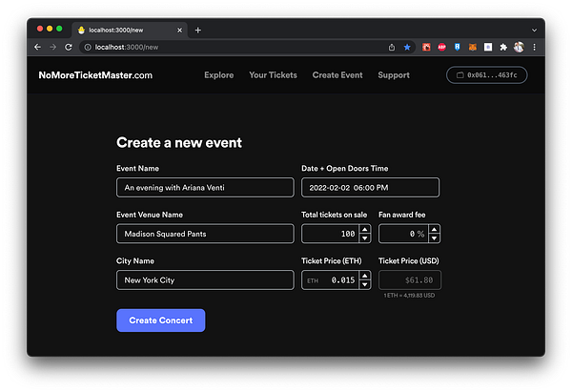The image size is (572, 392).
Task: Click the Date + Open Doors Time field
Action: point(370,188)
